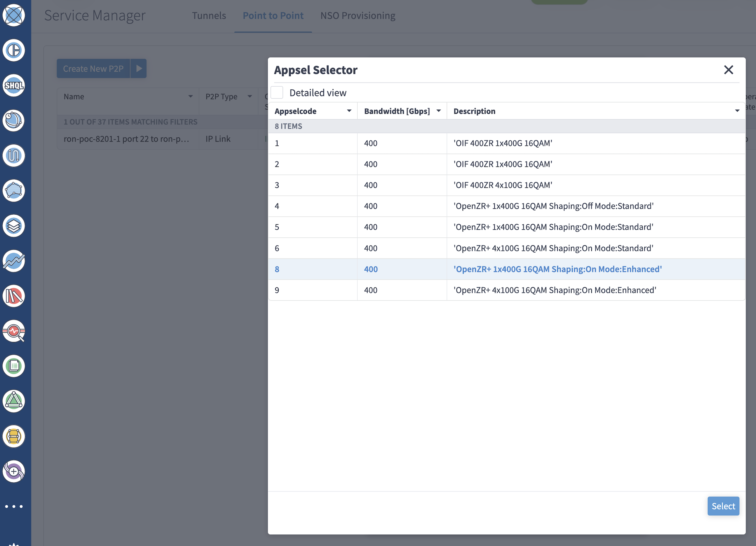Open the pie chart dashboard sidebar icon

pos(14,50)
